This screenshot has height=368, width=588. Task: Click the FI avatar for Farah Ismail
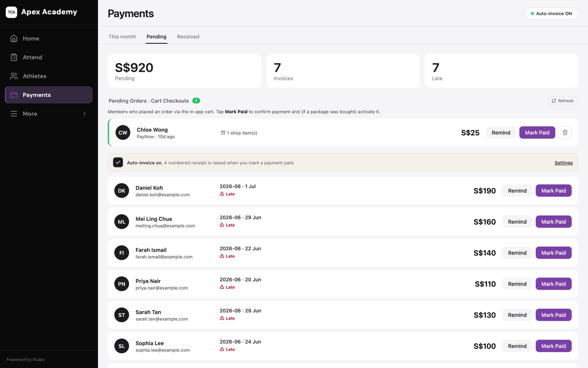122,253
